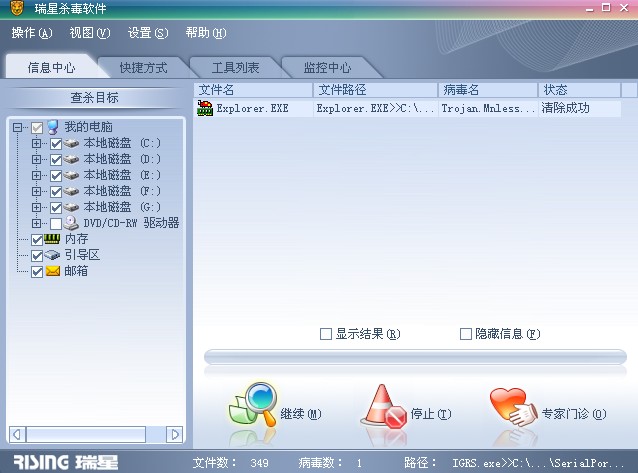
Task: Click the drive icon for local disk G:
Action: pyautogui.click(x=71, y=207)
